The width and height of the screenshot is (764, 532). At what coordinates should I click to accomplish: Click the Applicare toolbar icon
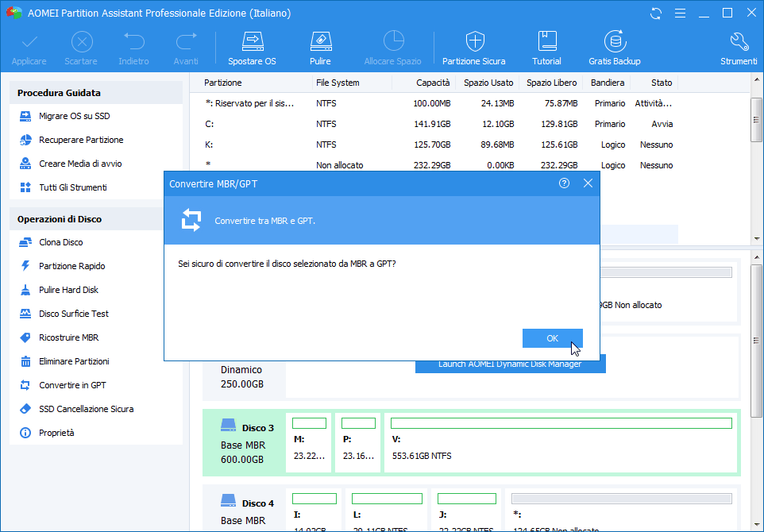pos(29,48)
